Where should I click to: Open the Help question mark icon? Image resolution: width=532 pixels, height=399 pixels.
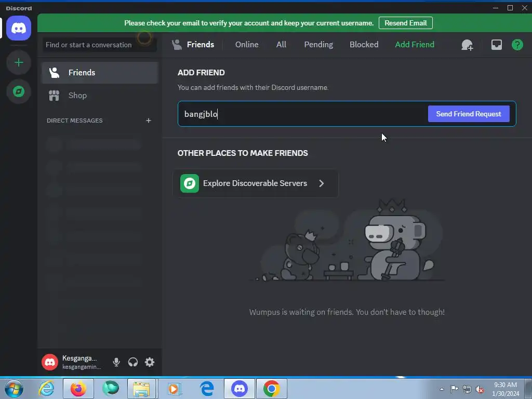[517, 45]
